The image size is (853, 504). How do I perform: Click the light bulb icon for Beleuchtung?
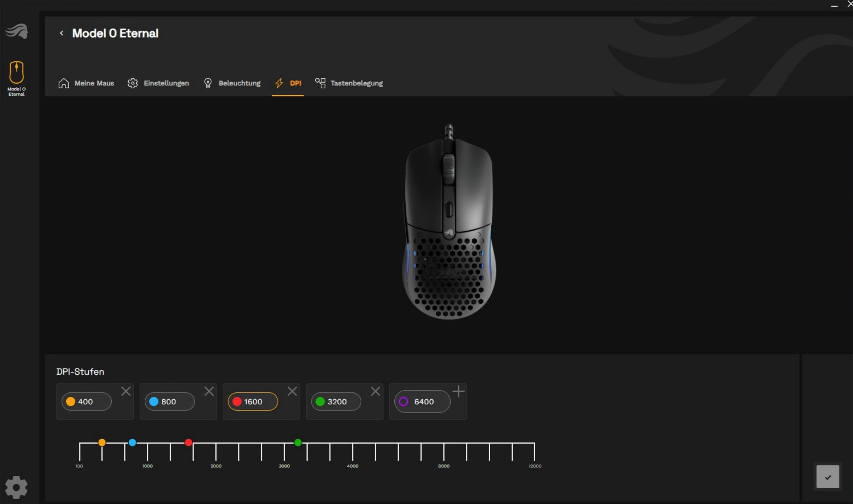pos(208,83)
